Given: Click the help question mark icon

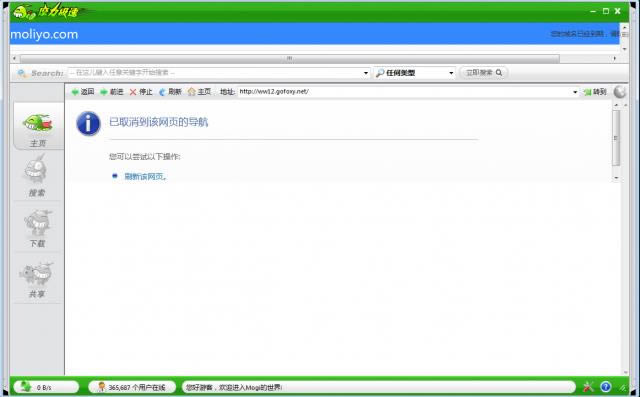Looking at the screenshot, I should coord(606,387).
